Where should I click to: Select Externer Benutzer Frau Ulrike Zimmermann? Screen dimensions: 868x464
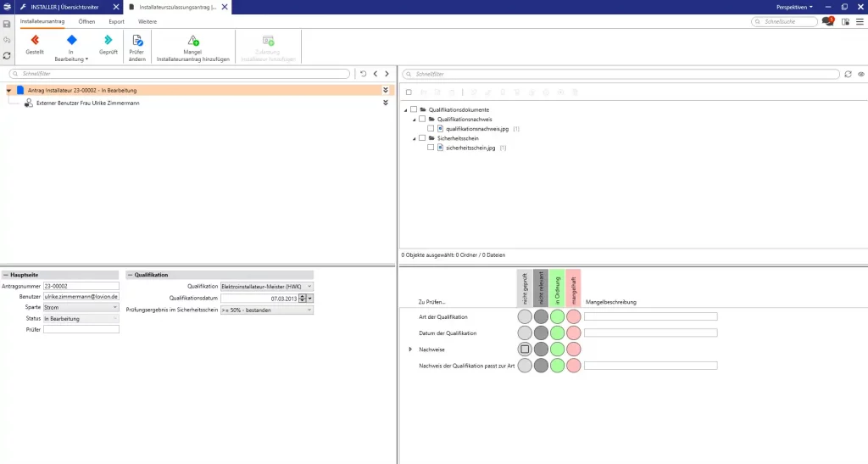point(87,103)
